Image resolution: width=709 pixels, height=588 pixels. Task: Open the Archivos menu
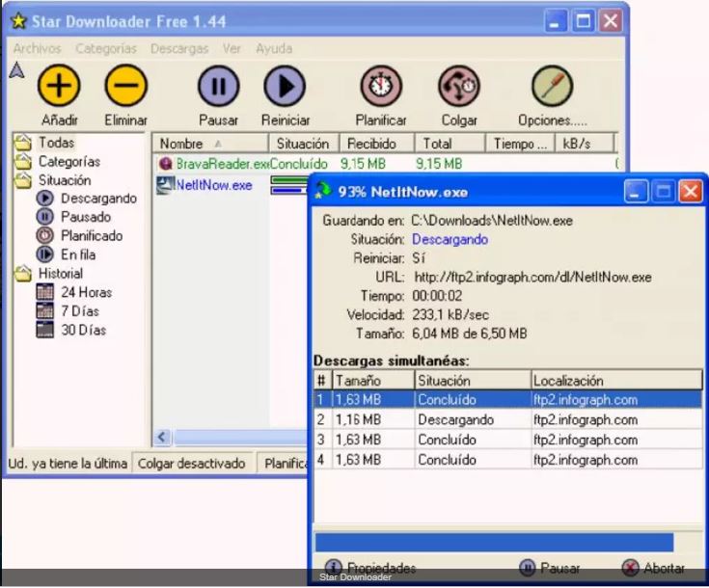tap(37, 48)
